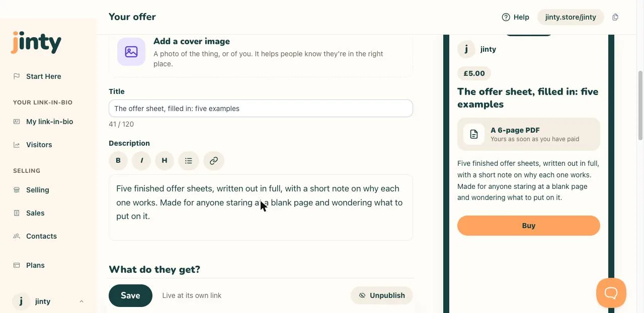This screenshot has height=313, width=644.
Task: Open the Help link
Action: (516, 17)
